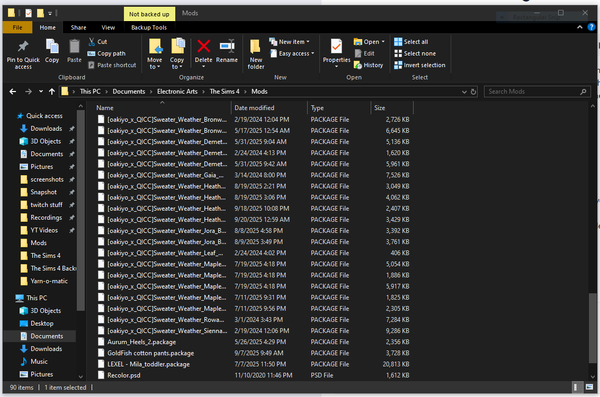Click the red Delete icon
This screenshot has height=397, width=600.
click(204, 46)
